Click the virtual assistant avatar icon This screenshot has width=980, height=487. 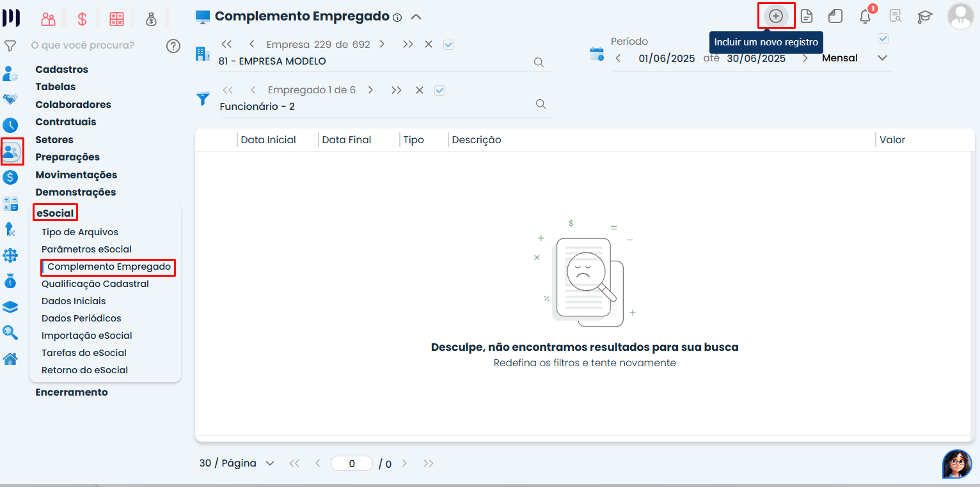pos(956,463)
